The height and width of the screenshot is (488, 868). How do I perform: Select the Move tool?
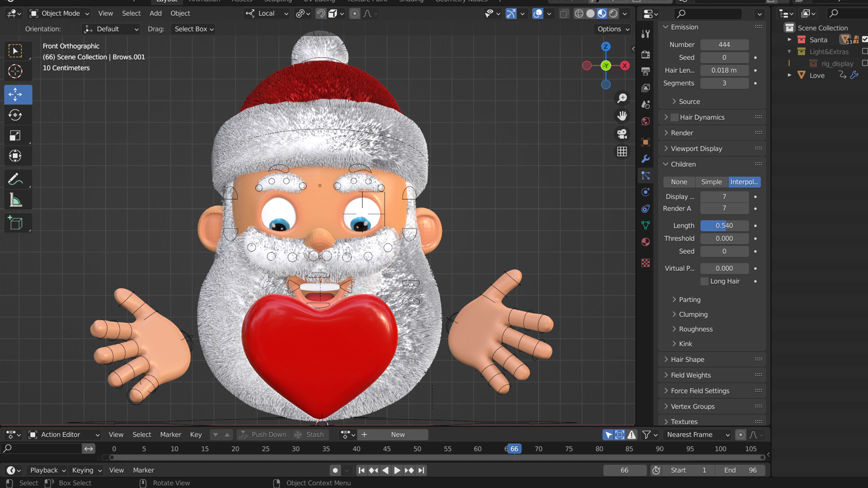tap(18, 95)
